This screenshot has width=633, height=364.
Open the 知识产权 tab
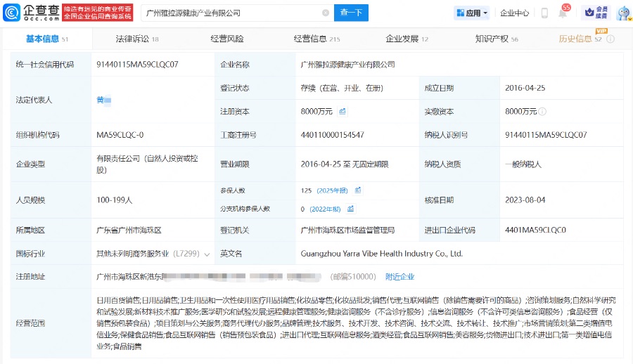492,39
